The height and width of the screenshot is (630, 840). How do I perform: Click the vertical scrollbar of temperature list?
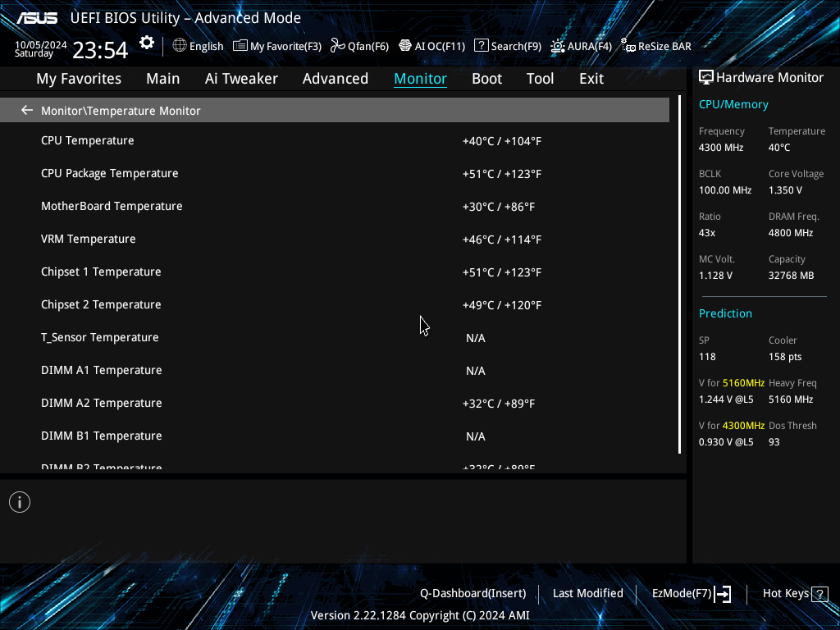(x=679, y=274)
